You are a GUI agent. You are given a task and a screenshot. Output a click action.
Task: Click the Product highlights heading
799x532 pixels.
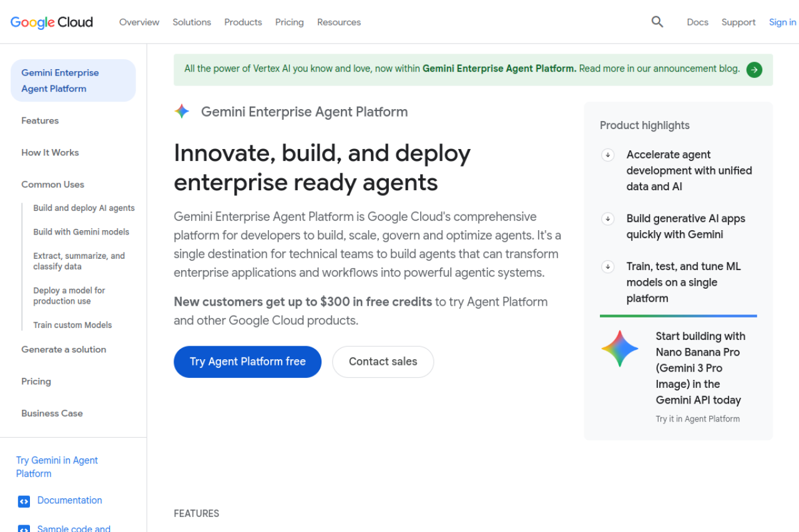645,125
